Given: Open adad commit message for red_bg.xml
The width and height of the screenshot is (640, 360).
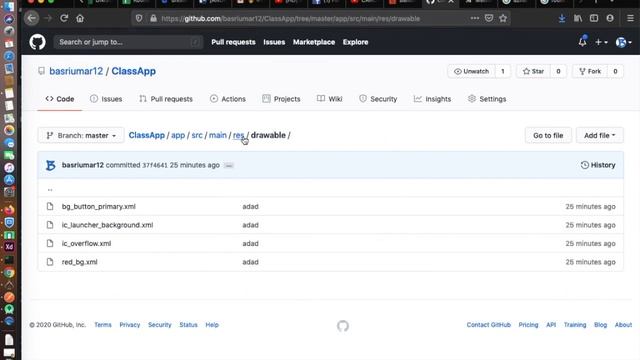Looking at the screenshot, I should coord(250,262).
